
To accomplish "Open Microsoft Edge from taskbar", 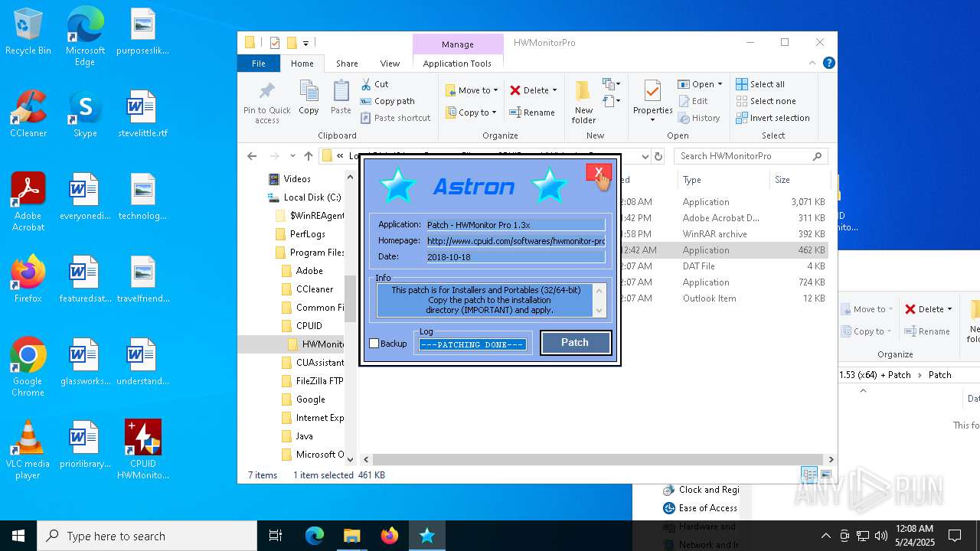I will pyautogui.click(x=315, y=536).
